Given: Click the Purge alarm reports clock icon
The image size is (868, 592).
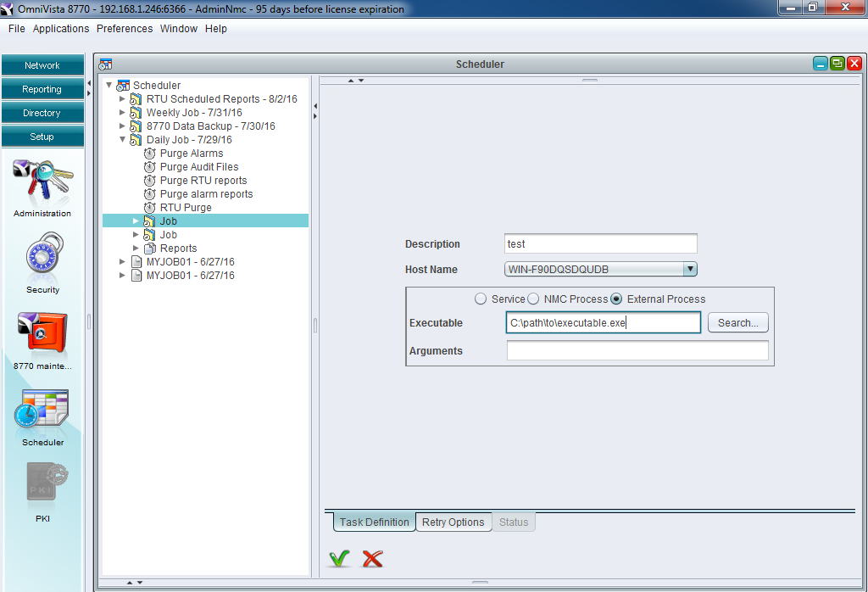Looking at the screenshot, I should (149, 194).
